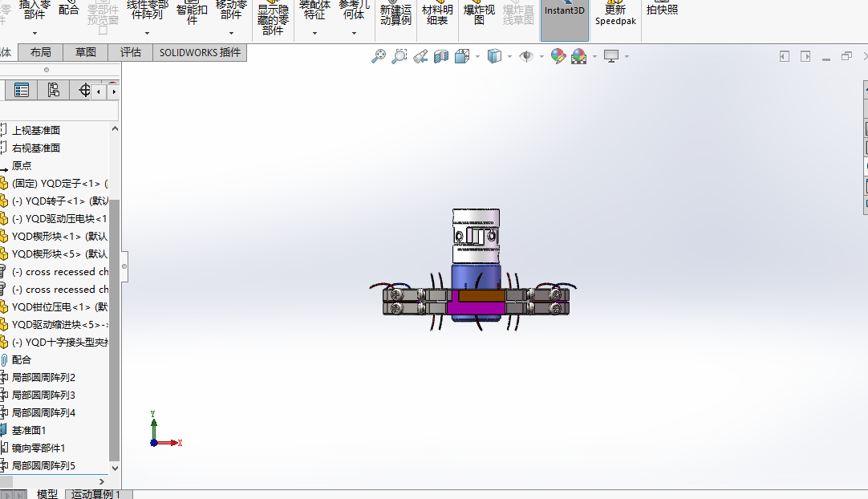The height and width of the screenshot is (499, 868).
Task: Click the 材料明细表 command
Action: 437,14
